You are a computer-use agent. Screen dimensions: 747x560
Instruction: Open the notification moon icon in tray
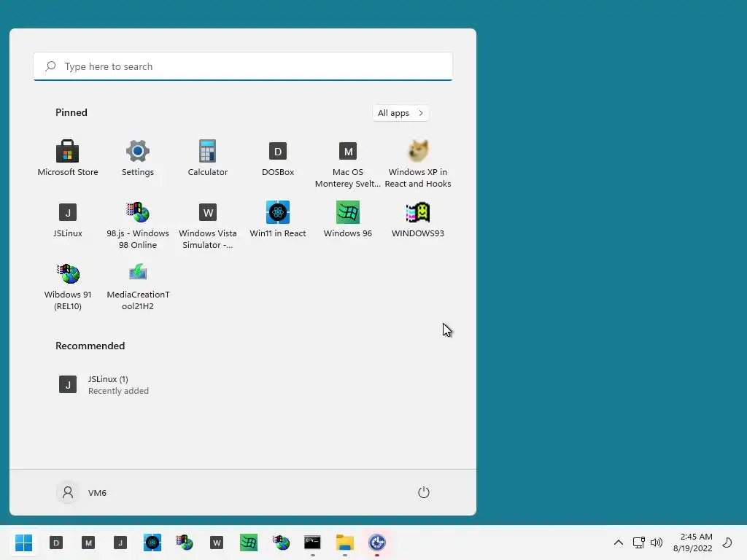tap(727, 542)
